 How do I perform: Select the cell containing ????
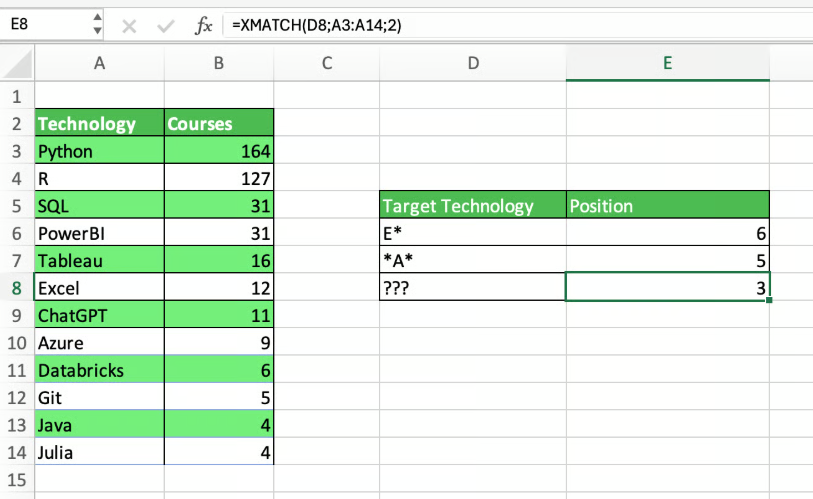click(x=473, y=288)
